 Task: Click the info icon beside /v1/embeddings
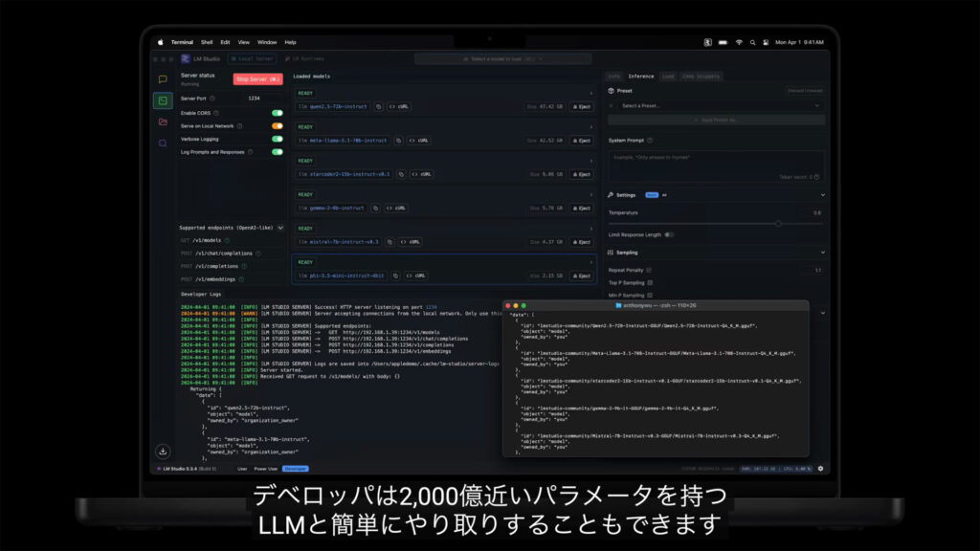click(x=241, y=279)
